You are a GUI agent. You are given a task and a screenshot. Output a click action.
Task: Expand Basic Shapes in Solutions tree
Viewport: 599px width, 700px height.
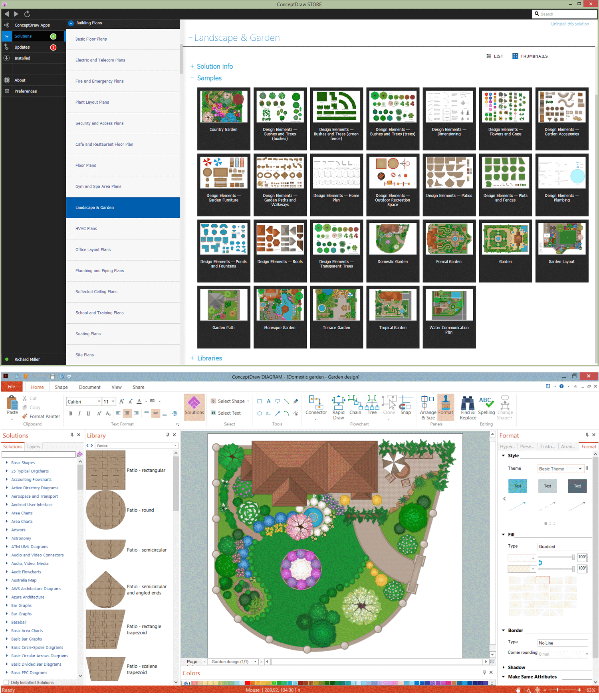[x=7, y=463]
